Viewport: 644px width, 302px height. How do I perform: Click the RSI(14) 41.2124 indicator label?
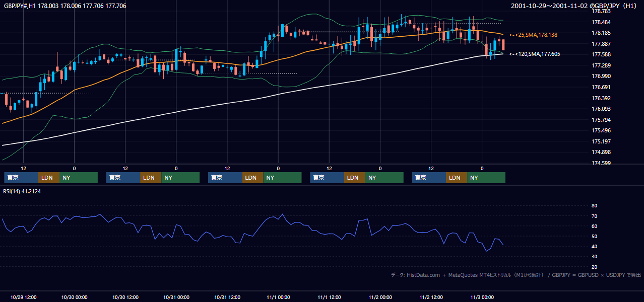(x=22, y=191)
